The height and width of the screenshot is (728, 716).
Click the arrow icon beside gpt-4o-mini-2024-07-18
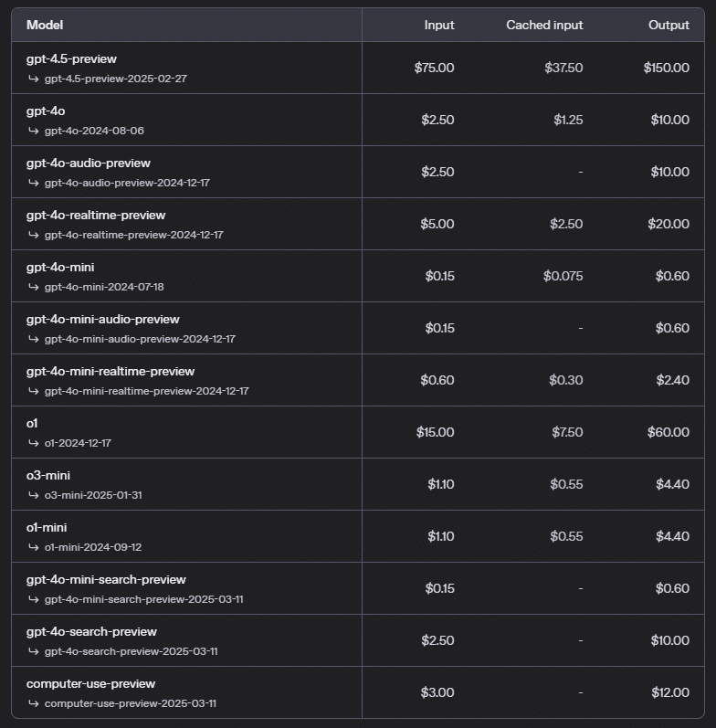[34, 287]
